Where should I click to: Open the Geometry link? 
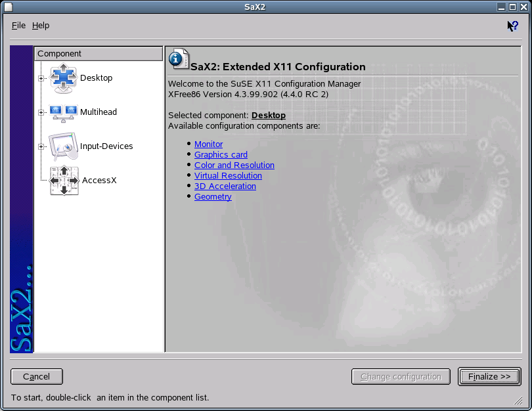click(213, 197)
